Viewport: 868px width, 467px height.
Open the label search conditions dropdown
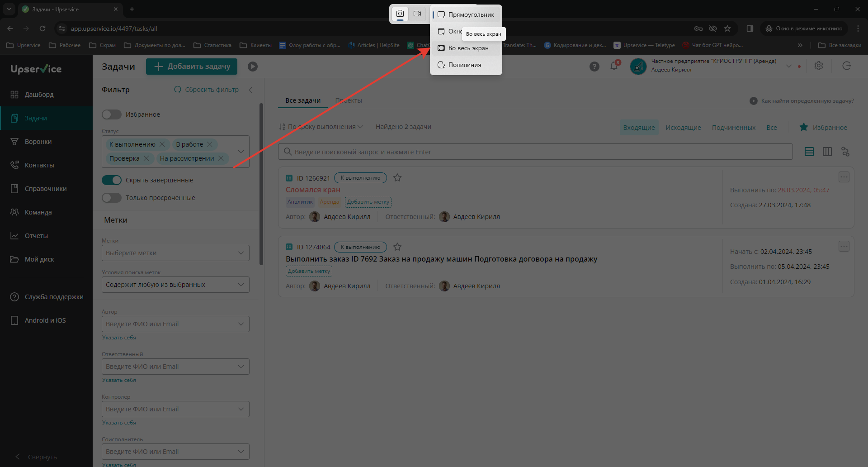(175, 285)
